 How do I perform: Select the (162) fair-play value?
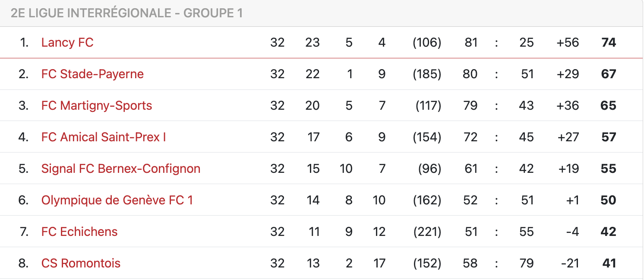pos(427,200)
